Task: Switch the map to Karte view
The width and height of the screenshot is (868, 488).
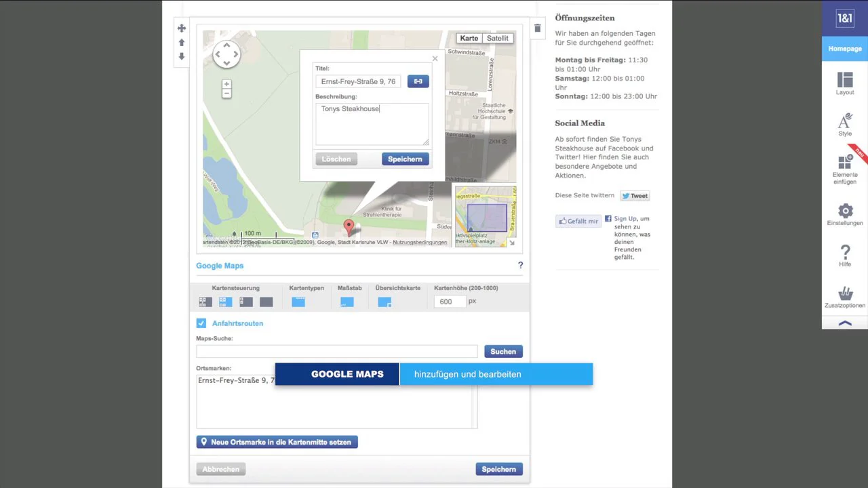Action: pos(469,39)
